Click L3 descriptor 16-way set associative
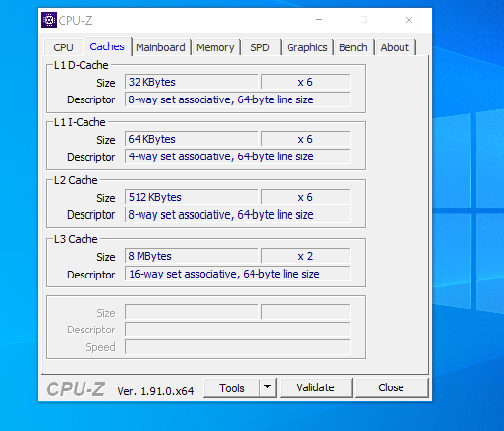504x431 pixels. coord(238,274)
